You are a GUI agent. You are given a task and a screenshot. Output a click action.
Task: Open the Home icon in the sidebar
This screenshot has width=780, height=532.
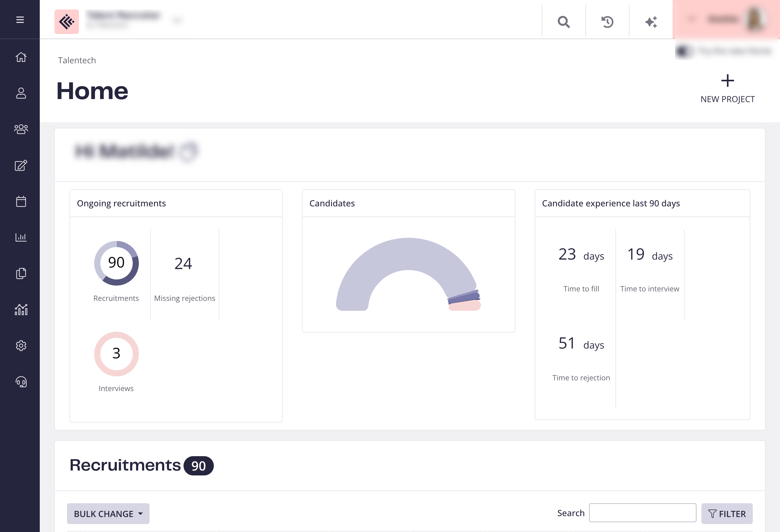pyautogui.click(x=21, y=57)
